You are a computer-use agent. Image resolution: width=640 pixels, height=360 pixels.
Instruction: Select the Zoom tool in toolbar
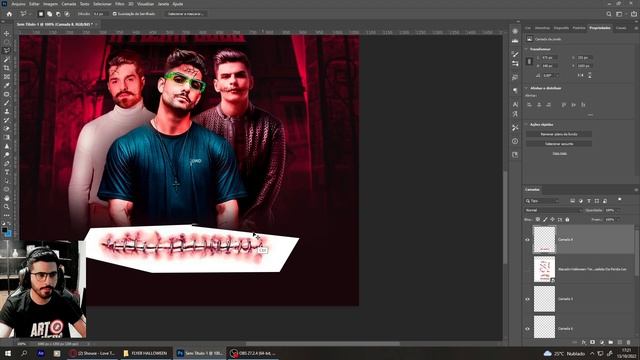[x=7, y=207]
